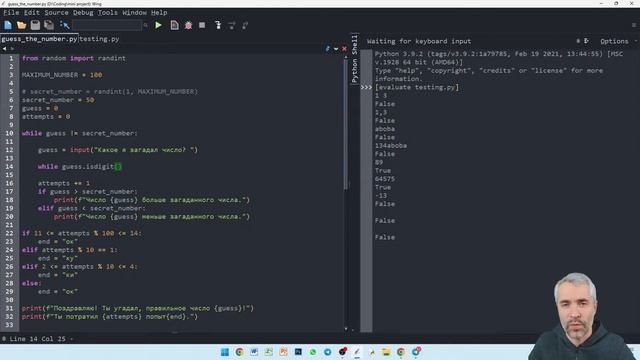Click the Step Out debugger icon

(245, 25)
